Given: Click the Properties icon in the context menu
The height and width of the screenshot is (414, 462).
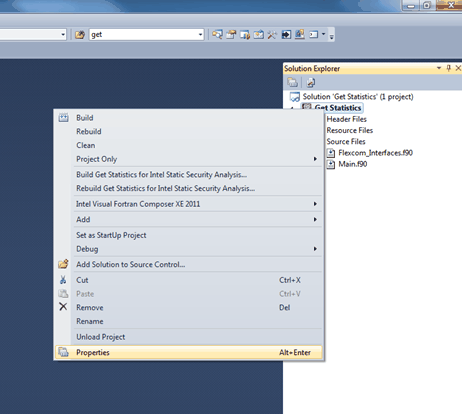Looking at the screenshot, I should [63, 352].
